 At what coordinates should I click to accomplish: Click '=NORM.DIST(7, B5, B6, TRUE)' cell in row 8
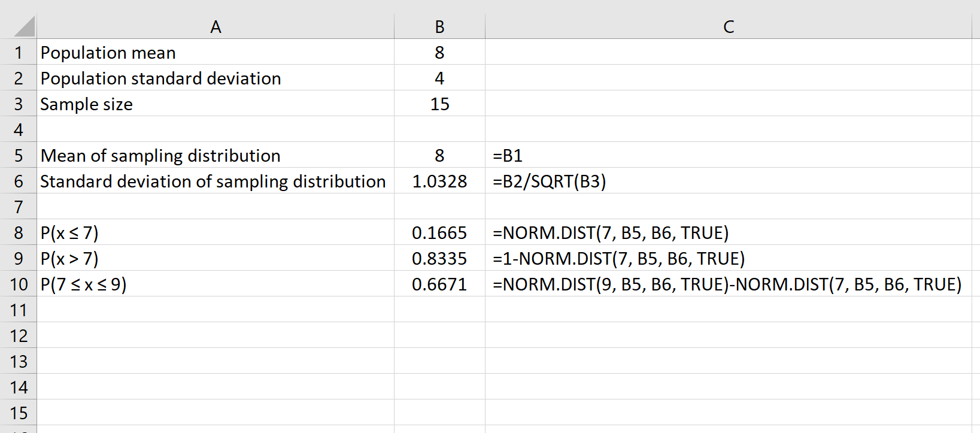click(x=729, y=232)
